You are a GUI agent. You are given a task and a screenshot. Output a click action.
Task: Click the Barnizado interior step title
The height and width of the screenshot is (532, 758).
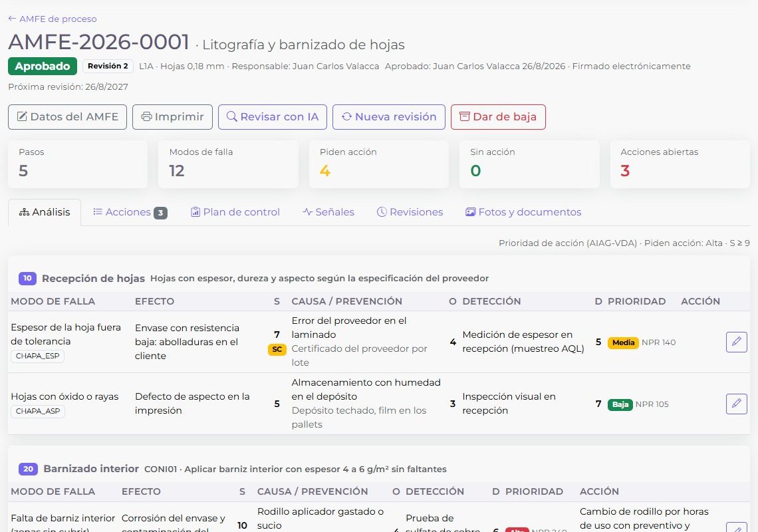tap(91, 469)
